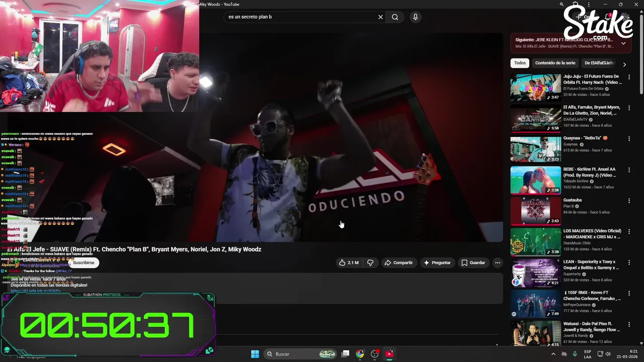Play the Guatauba video thumbnail
This screenshot has width=644, height=362.
pyautogui.click(x=535, y=211)
